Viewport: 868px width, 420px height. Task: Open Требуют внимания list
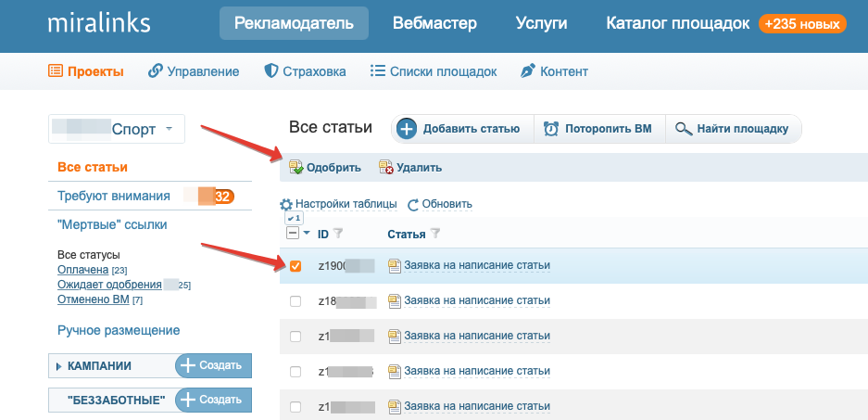(x=114, y=197)
